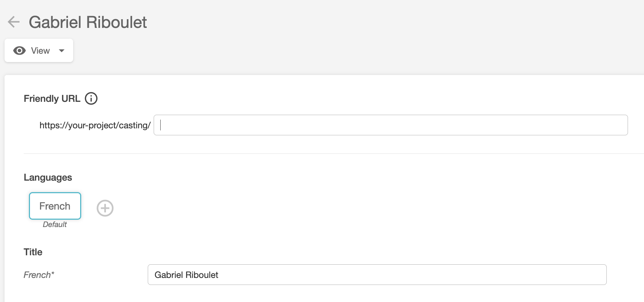Click into the French title input field
The height and width of the screenshot is (302, 644).
pos(377,275)
